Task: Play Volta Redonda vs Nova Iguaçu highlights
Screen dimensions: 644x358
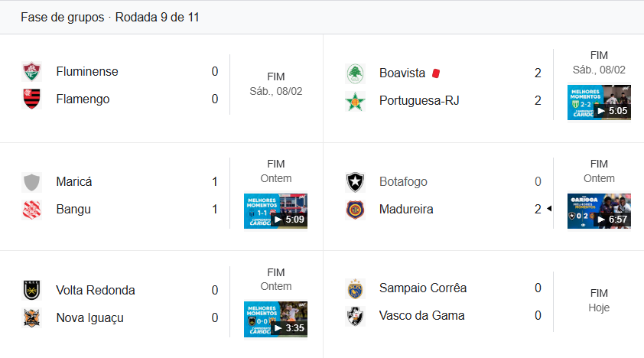Action: tap(275, 319)
